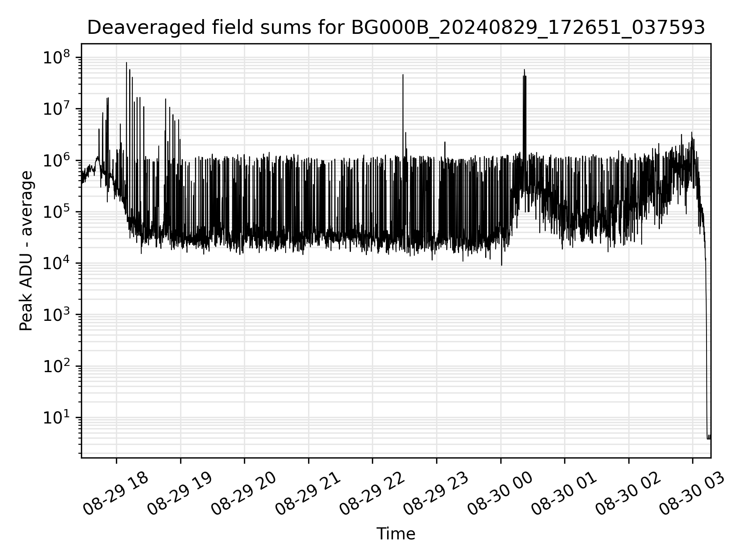This screenshot has width=747, height=560.
Task: Click the y tick label 10^1
Action: point(57,416)
